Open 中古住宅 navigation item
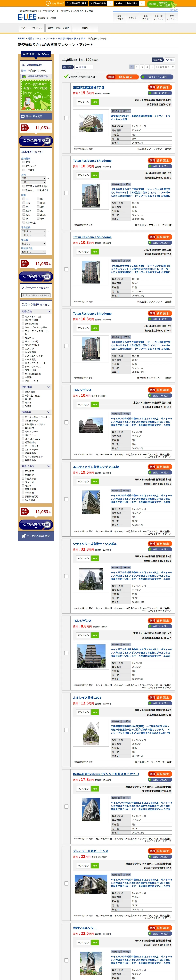Image resolution: width=196 pixels, height=980 pixels. [x=132, y=17]
